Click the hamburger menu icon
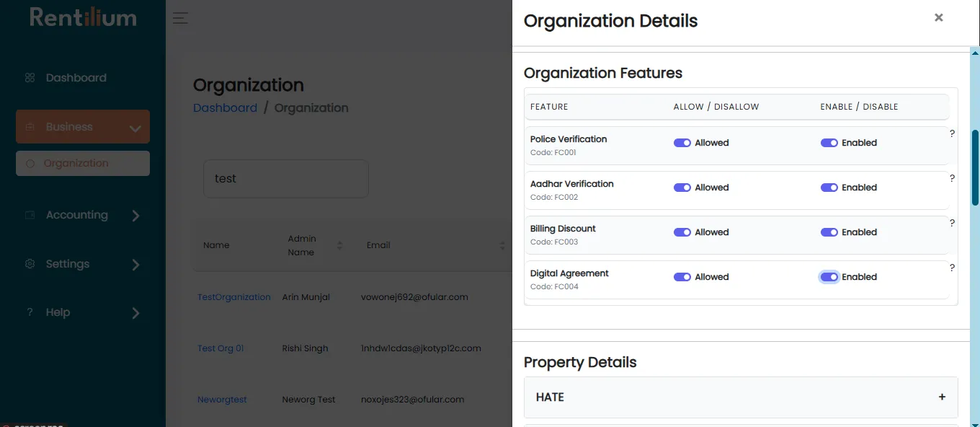This screenshot has width=980, height=427. pos(180,18)
